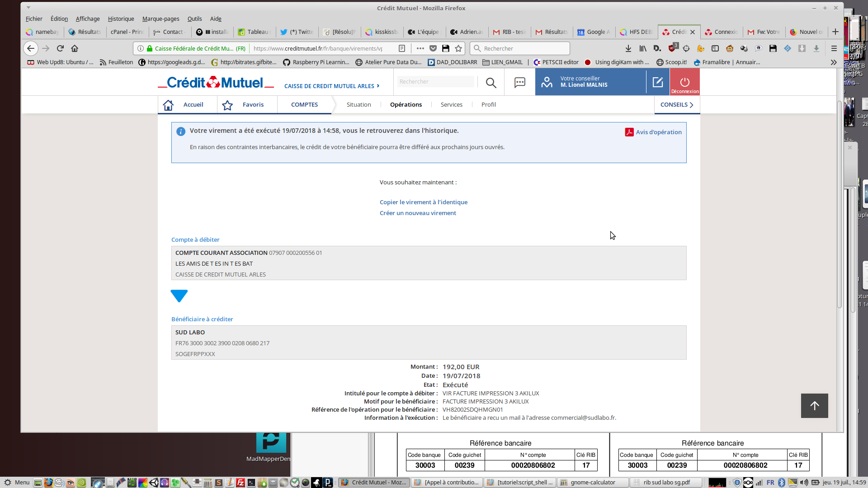Reload the page with Firefox refresh button

pos(60,48)
